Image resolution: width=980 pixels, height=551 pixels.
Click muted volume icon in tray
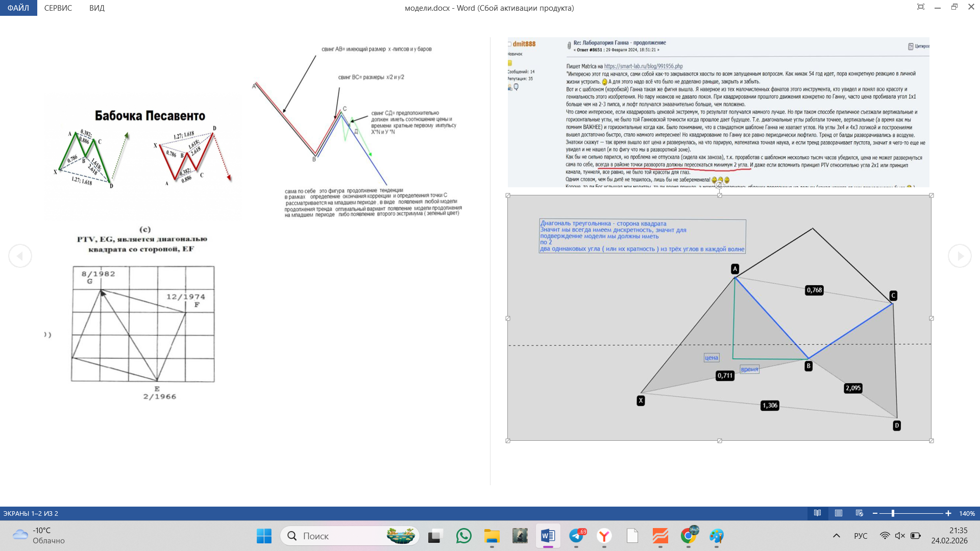click(x=900, y=536)
